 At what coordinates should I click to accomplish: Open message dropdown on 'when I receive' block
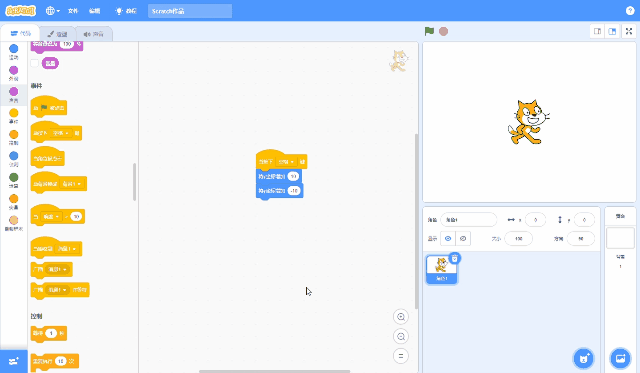pyautogui.click(x=66, y=249)
